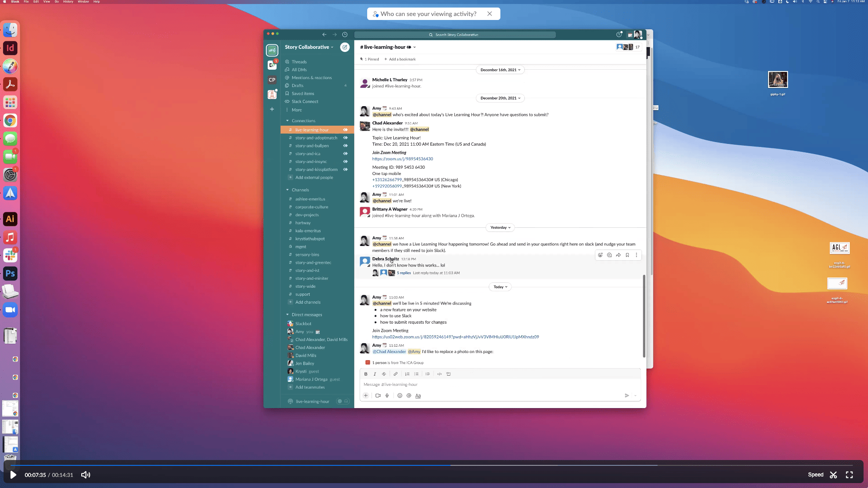Click the record audio microphone icon
This screenshot has width=868, height=488.
pyautogui.click(x=387, y=396)
